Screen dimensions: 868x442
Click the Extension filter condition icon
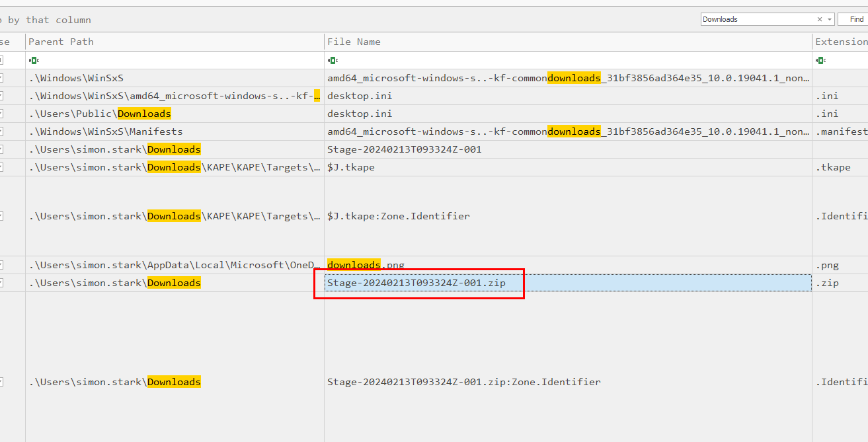coord(820,60)
